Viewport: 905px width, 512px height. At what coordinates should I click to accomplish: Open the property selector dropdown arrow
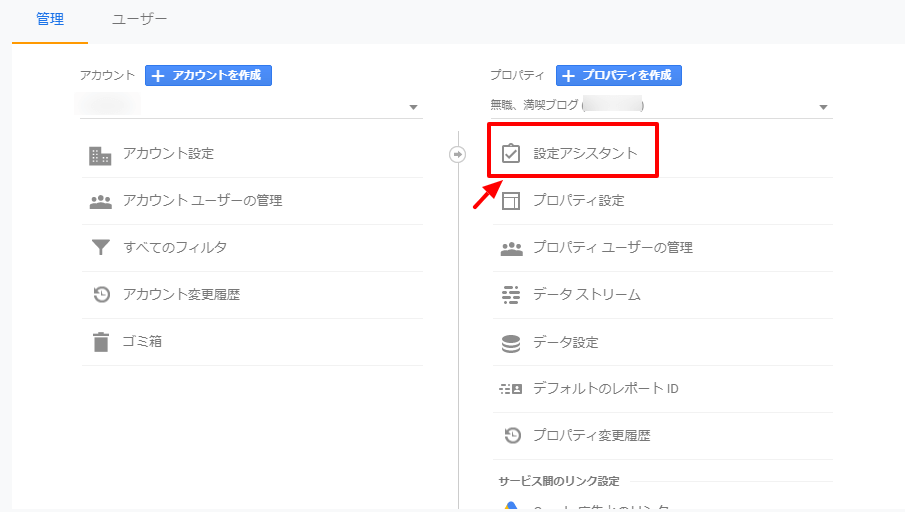pos(823,107)
